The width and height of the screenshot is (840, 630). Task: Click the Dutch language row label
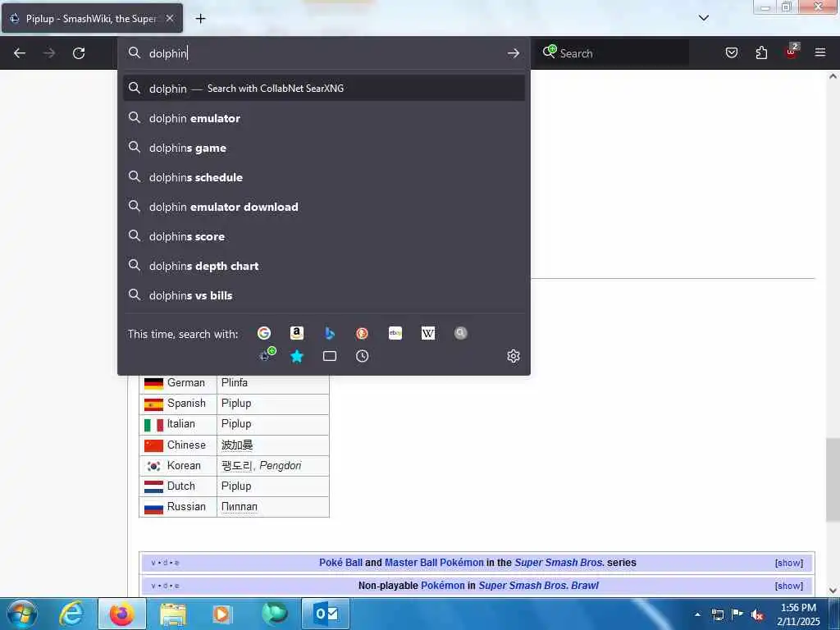(181, 486)
